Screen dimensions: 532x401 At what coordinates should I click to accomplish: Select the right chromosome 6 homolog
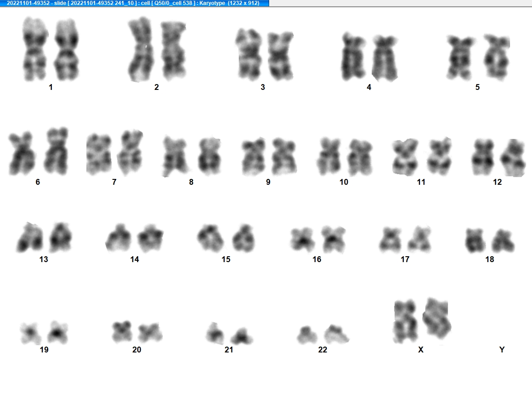pyautogui.click(x=56, y=151)
